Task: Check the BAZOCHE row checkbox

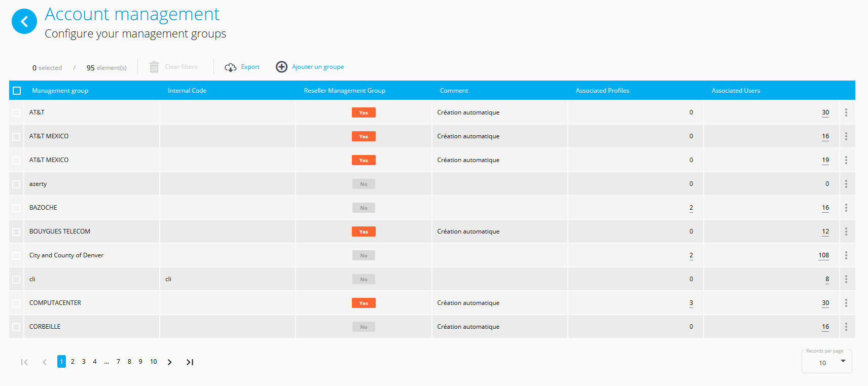Action: (16, 208)
